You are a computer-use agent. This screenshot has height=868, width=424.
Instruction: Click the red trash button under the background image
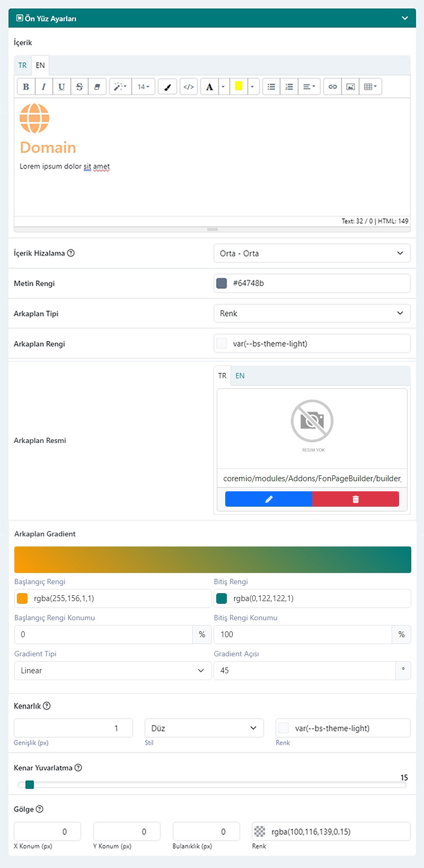point(356,499)
